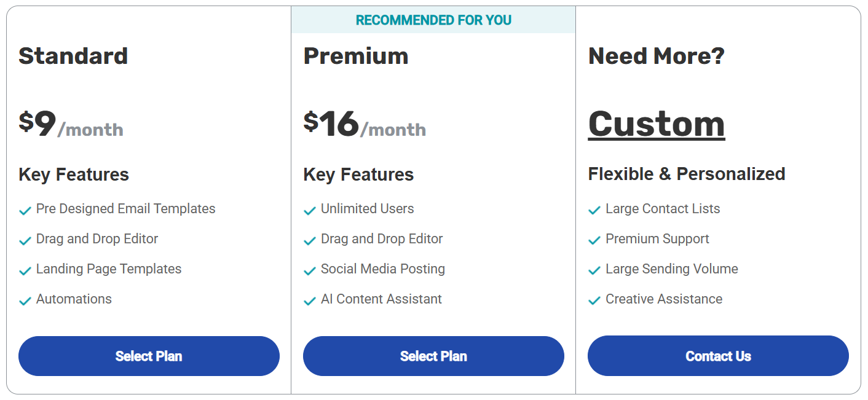This screenshot has height=400, width=868.
Task: Click checkmark next to Premium Support
Action: [594, 240]
